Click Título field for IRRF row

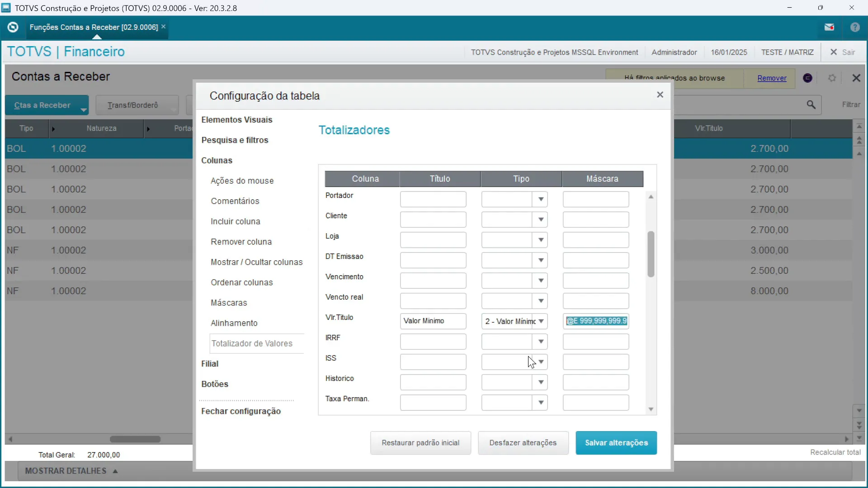point(433,342)
